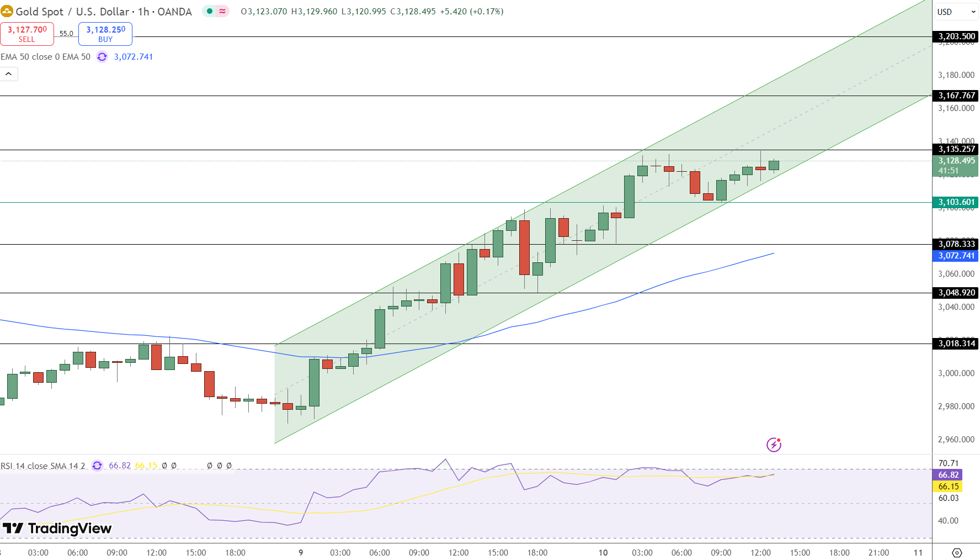Click the RSI legend purple refresh icon
Image resolution: width=980 pixels, height=560 pixels.
tap(97, 466)
